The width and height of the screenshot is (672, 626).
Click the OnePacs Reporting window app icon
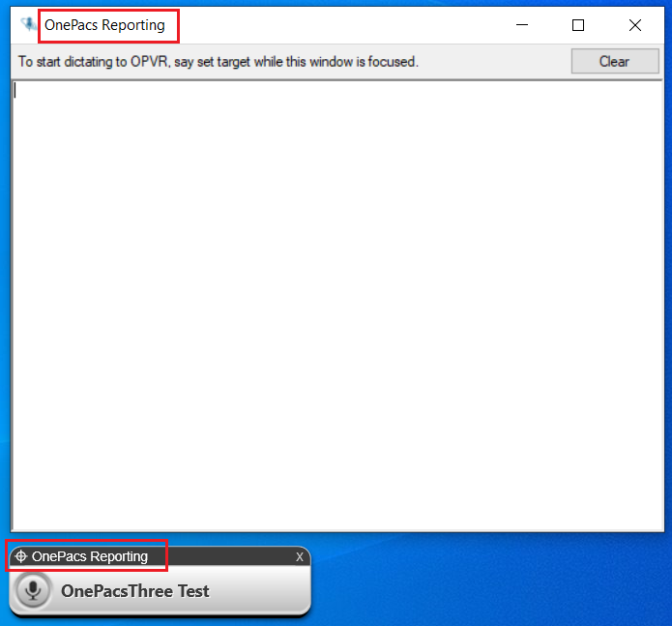[28, 24]
